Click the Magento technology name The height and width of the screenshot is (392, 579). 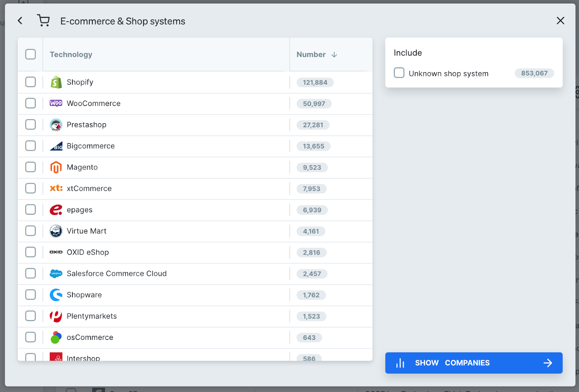[82, 167]
